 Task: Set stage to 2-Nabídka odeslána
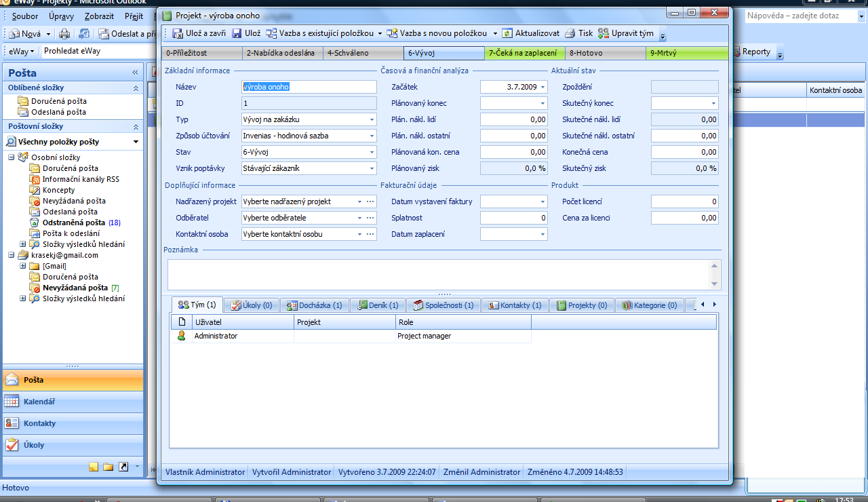(283, 52)
